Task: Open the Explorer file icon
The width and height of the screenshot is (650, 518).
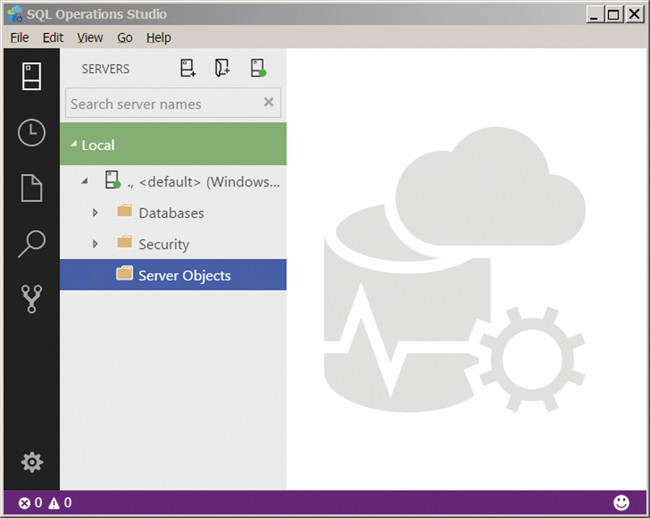Action: (32, 188)
